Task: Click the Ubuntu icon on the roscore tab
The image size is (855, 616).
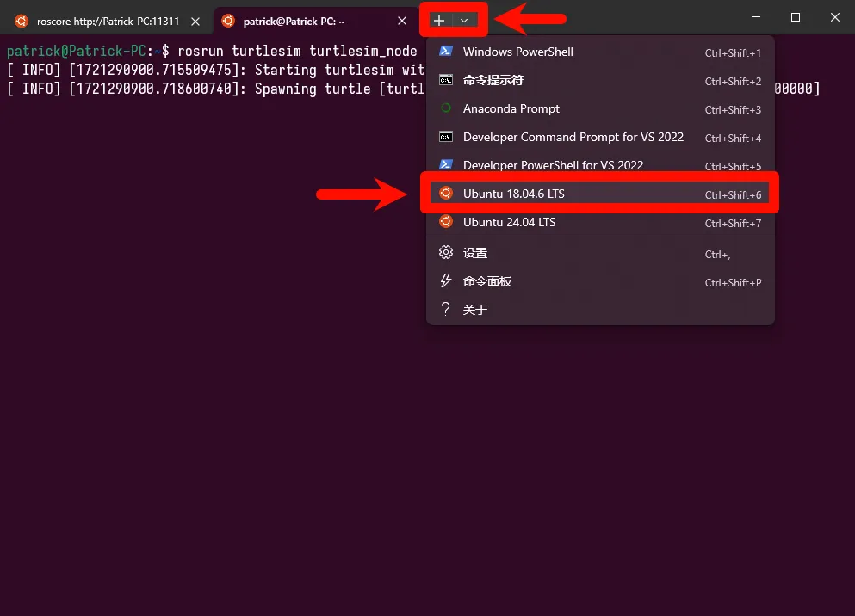Action: tap(22, 22)
